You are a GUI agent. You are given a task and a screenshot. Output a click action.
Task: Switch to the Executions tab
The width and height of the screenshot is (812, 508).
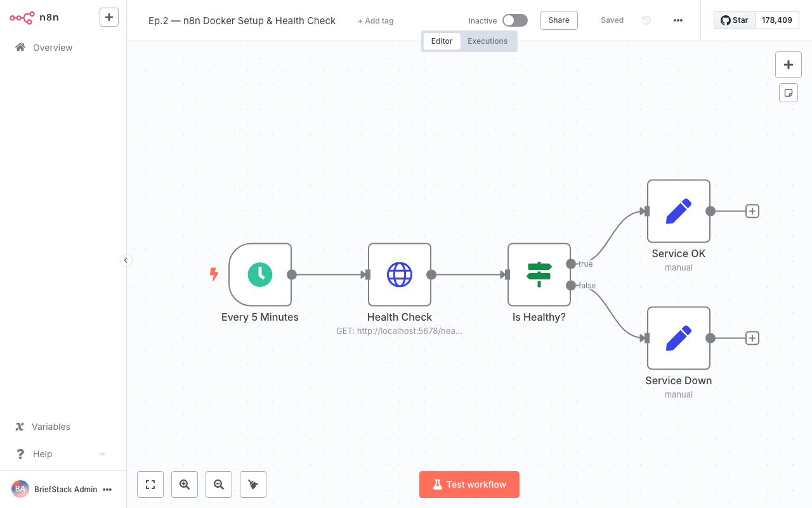coord(487,41)
